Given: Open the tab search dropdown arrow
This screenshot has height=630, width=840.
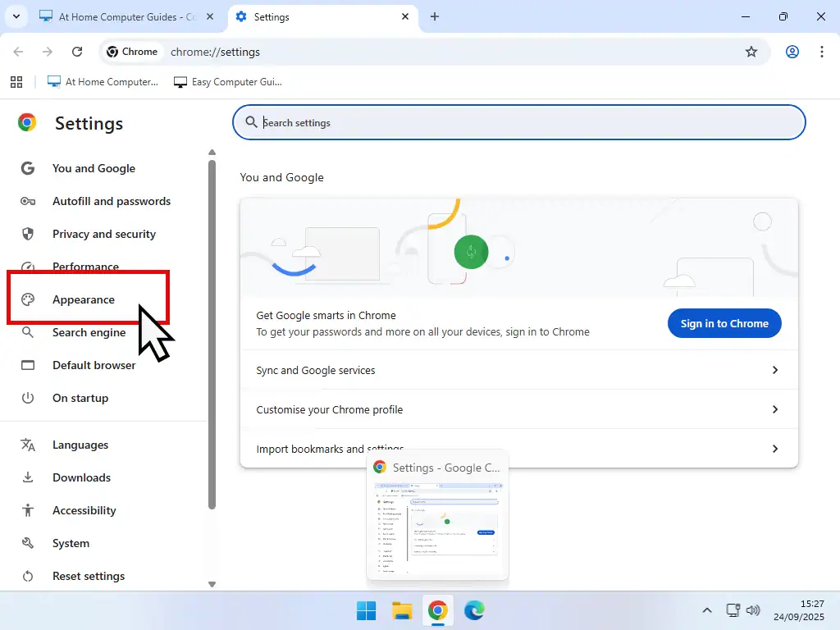Looking at the screenshot, I should (16, 16).
